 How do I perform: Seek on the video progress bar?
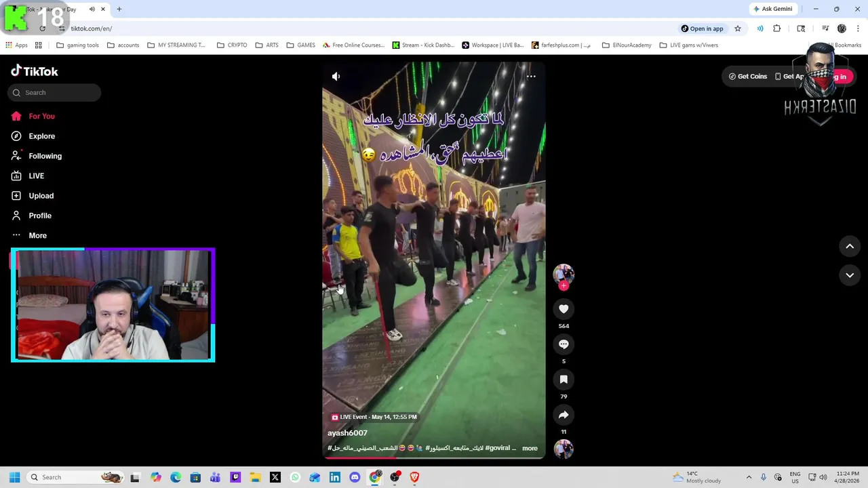tap(434, 457)
